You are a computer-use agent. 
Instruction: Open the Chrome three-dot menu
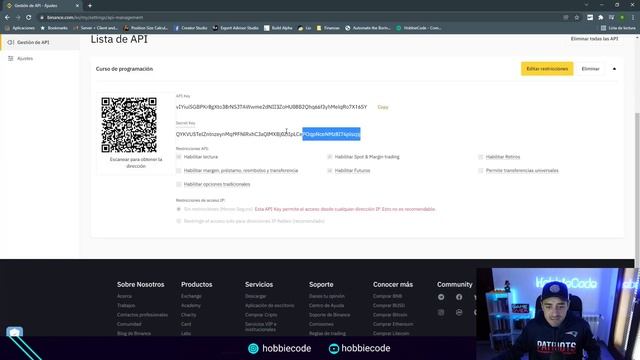pyautogui.click(x=633, y=18)
